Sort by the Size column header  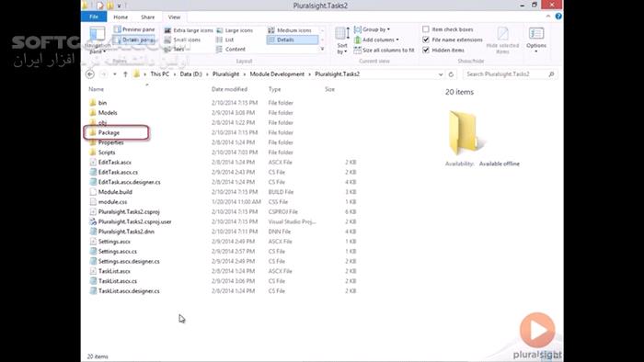pyautogui.click(x=329, y=89)
